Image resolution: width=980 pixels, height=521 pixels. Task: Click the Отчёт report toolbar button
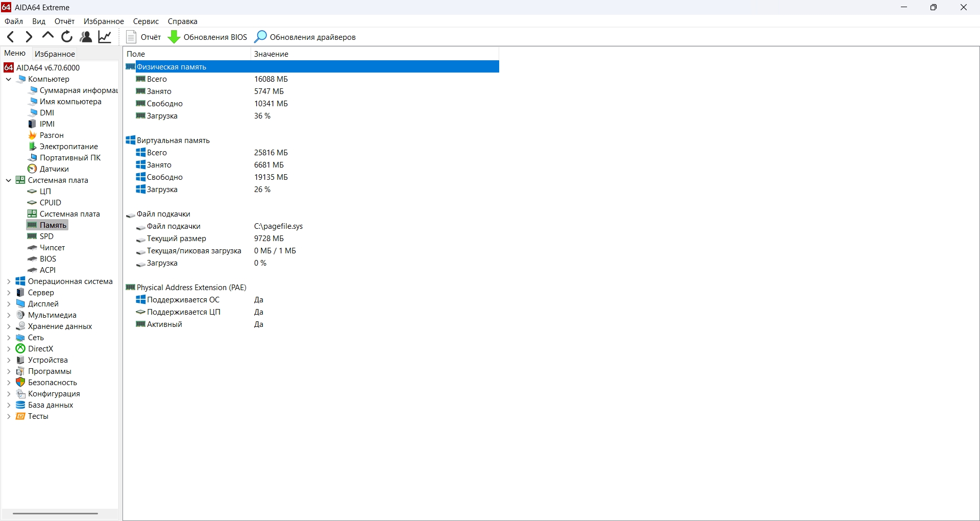click(x=143, y=37)
